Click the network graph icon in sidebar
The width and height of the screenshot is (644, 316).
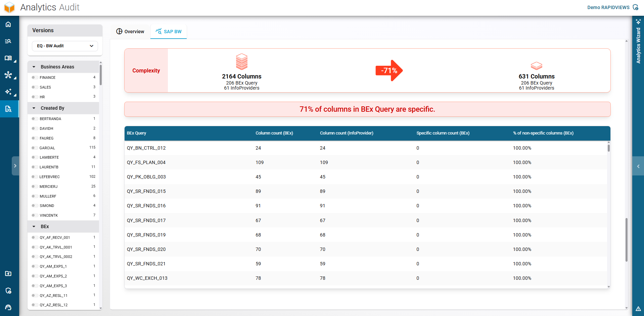coord(8,75)
